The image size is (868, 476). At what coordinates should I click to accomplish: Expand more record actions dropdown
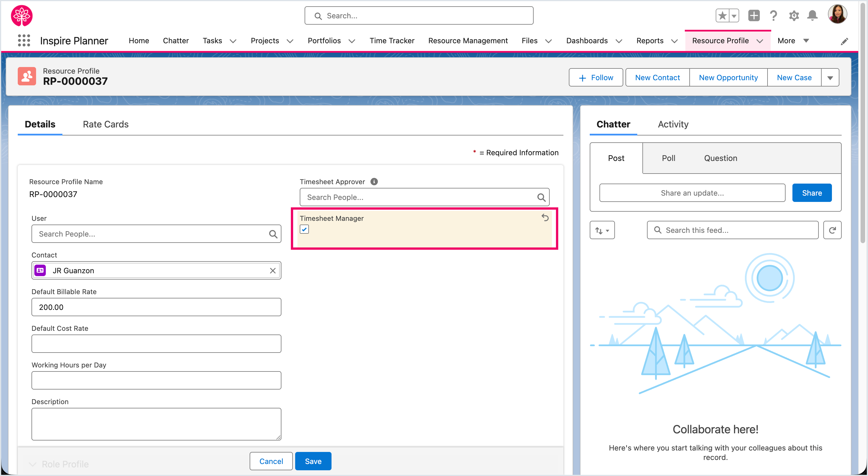pos(830,78)
